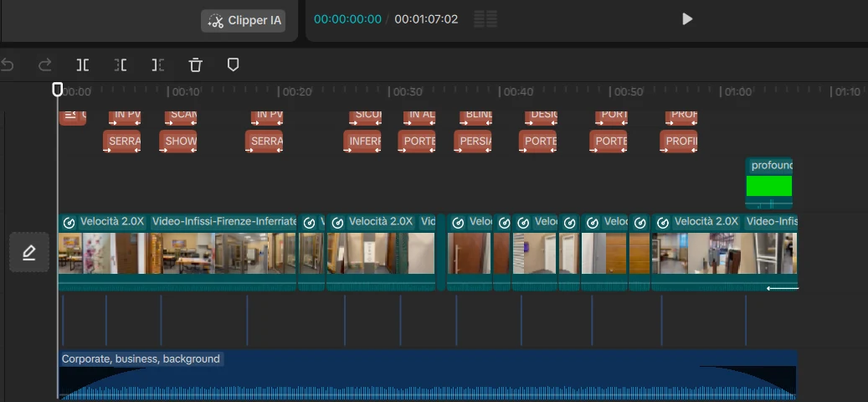
Task: Select the green profound overlay clip
Action: coord(769,183)
